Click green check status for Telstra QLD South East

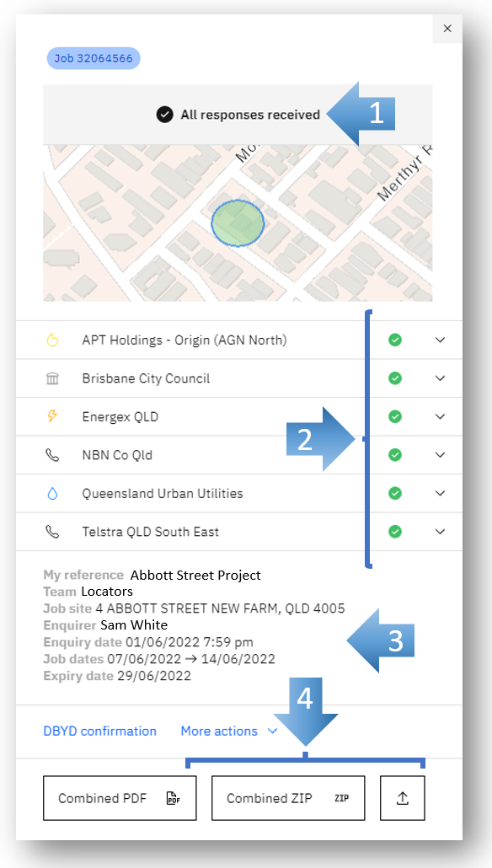point(394,532)
